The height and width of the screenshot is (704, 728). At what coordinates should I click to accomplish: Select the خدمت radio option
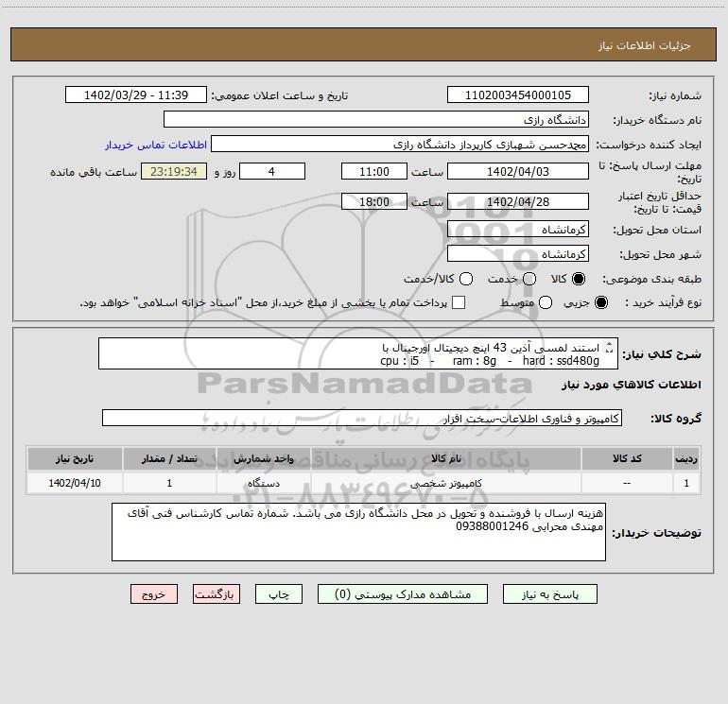pyautogui.click(x=529, y=279)
